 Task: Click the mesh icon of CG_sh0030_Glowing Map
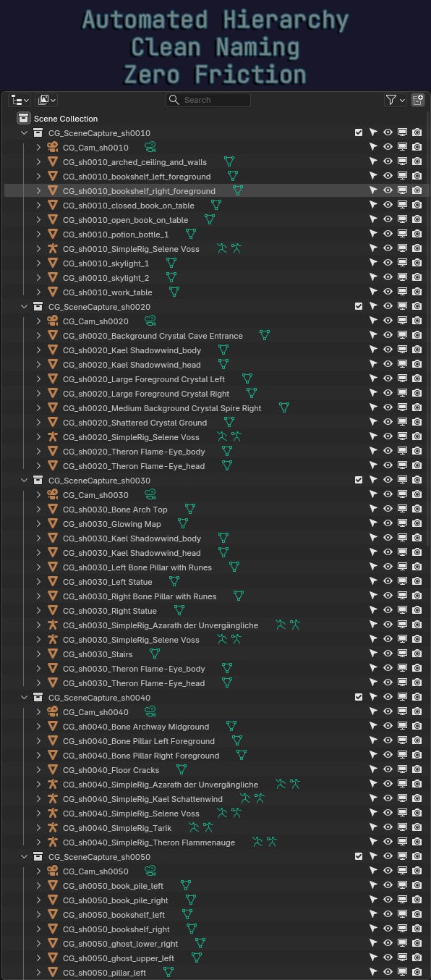coord(52,524)
